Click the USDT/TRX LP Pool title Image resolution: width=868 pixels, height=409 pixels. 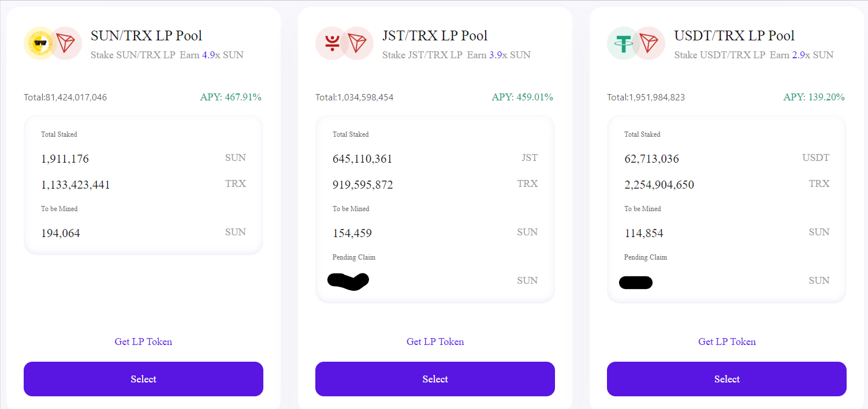click(735, 36)
